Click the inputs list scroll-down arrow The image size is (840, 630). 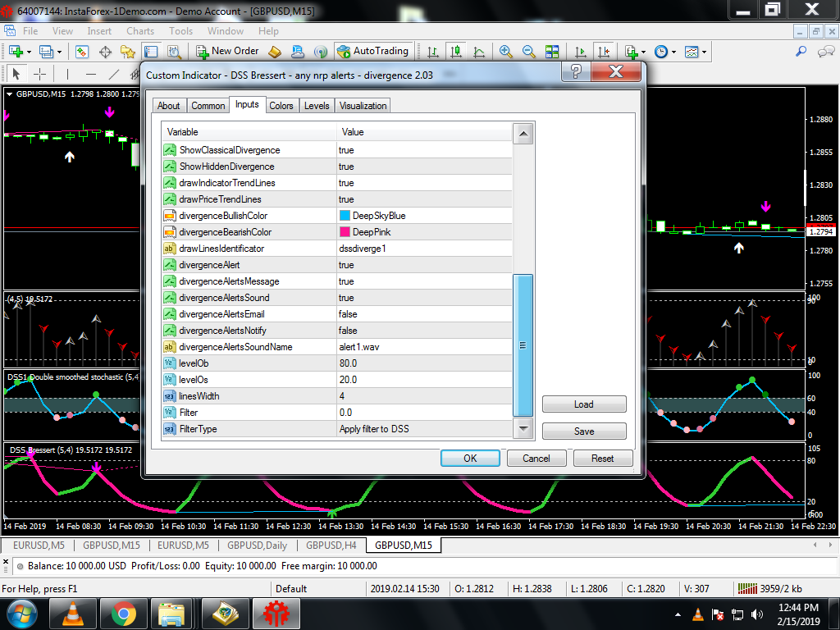523,428
